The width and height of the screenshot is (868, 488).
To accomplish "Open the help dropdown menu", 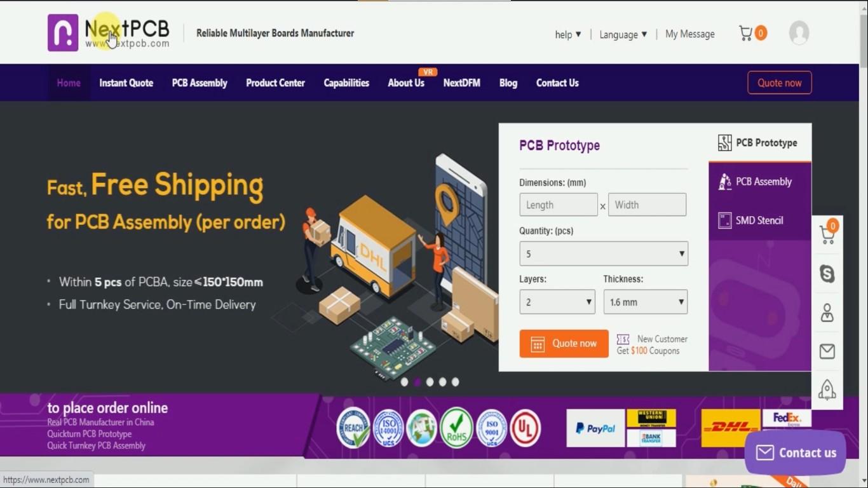I will click(568, 34).
